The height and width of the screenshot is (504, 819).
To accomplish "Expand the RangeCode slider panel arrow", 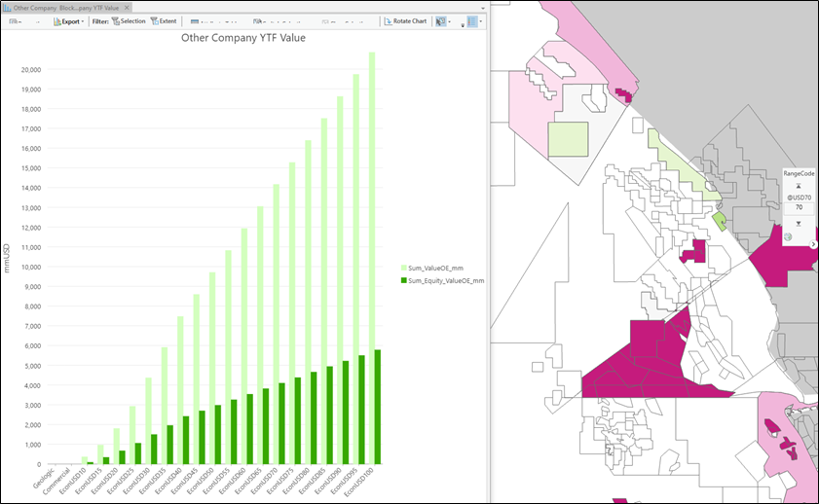I will 813,244.
